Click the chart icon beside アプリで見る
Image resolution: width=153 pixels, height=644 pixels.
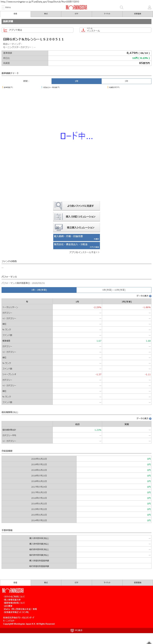tap(5, 30)
